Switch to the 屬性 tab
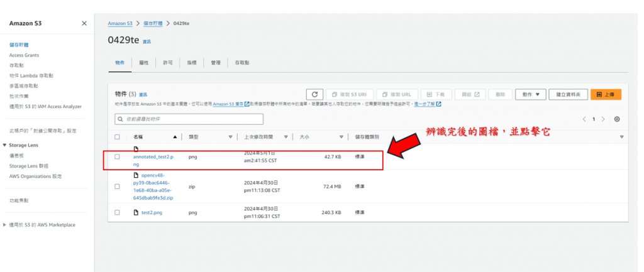The height and width of the screenshot is (272, 644). [x=144, y=63]
